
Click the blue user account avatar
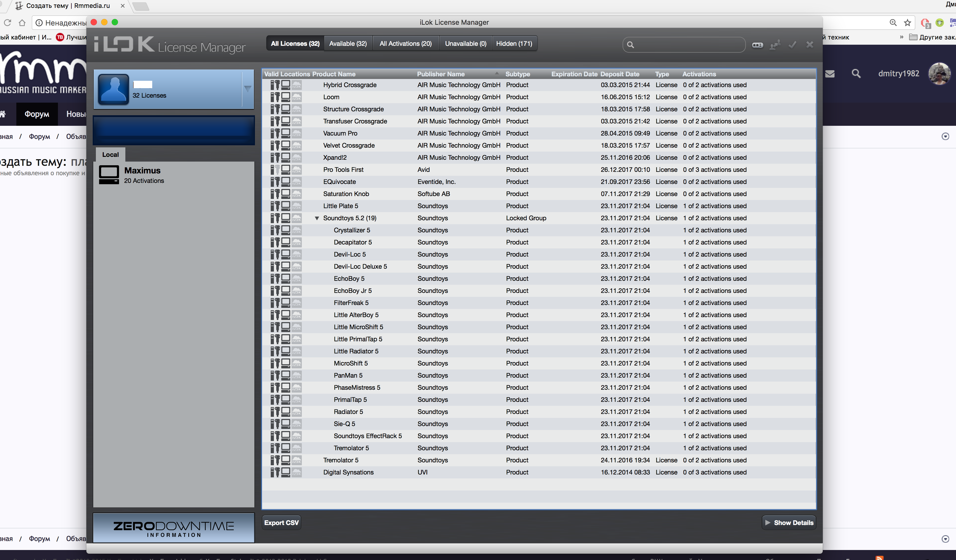114,89
